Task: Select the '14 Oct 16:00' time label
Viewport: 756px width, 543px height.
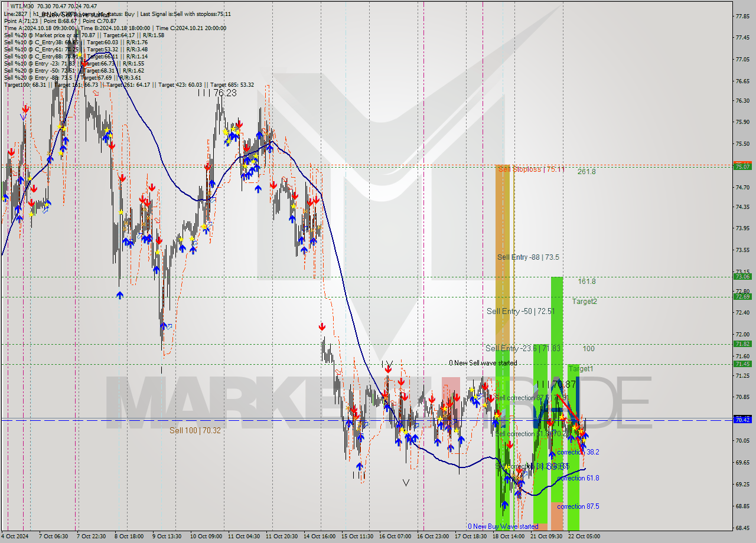Action: tap(320, 537)
